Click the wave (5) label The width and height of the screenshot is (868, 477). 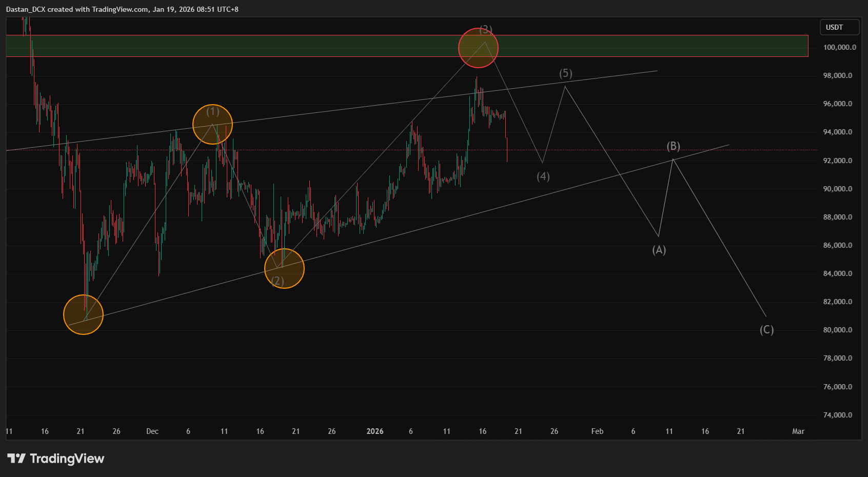(x=565, y=73)
